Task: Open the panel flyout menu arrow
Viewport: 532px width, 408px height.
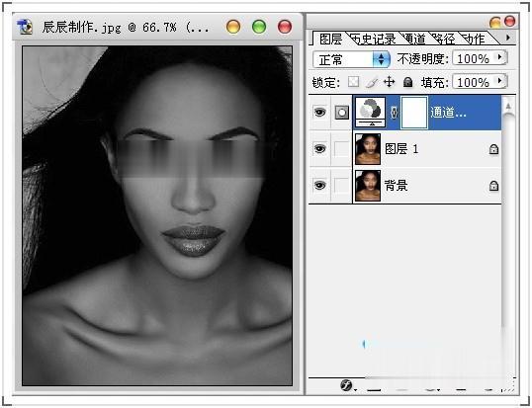Action: (x=508, y=38)
